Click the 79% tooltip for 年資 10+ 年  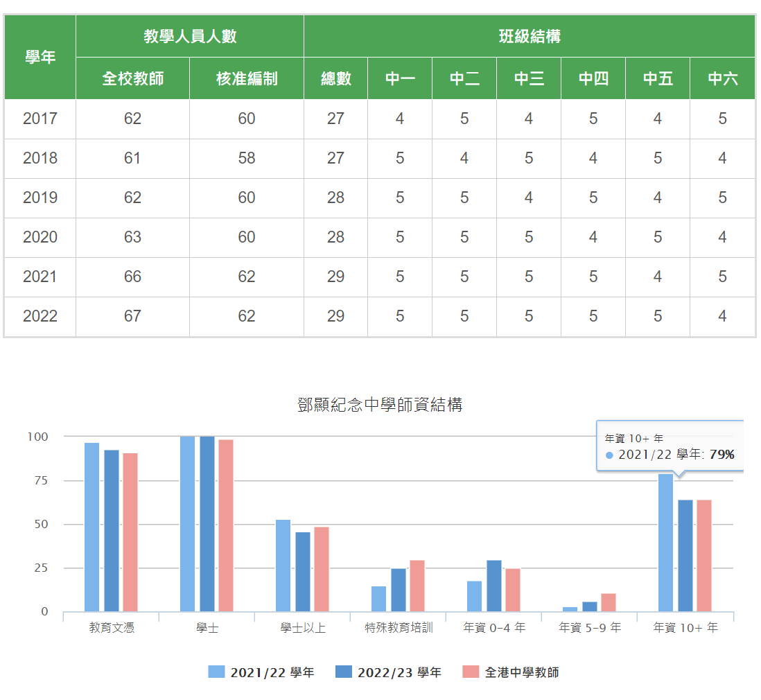click(670, 446)
